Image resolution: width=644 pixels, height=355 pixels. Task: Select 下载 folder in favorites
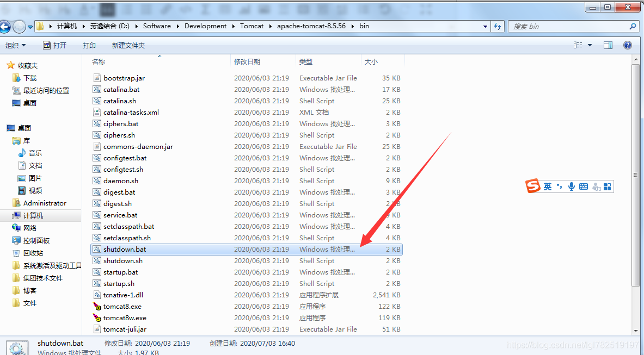[30, 78]
